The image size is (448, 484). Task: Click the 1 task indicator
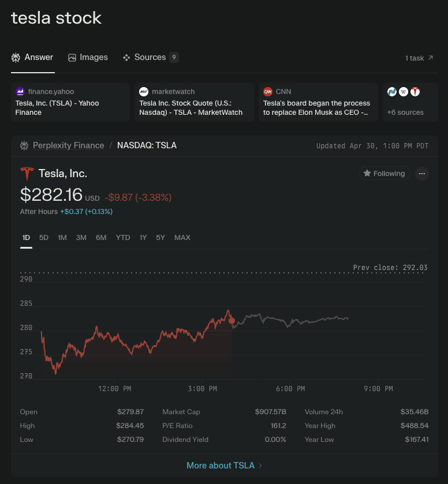(x=419, y=58)
